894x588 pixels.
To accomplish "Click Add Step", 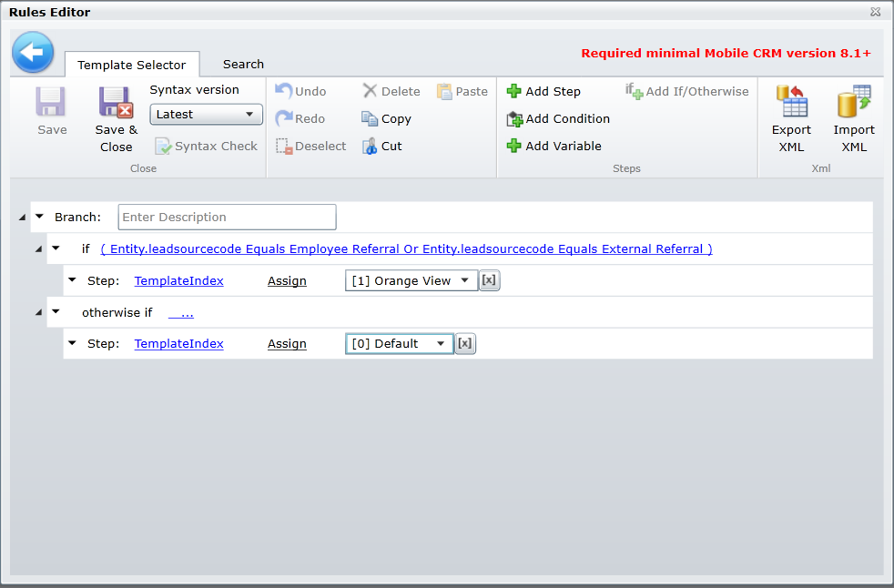I will [544, 91].
